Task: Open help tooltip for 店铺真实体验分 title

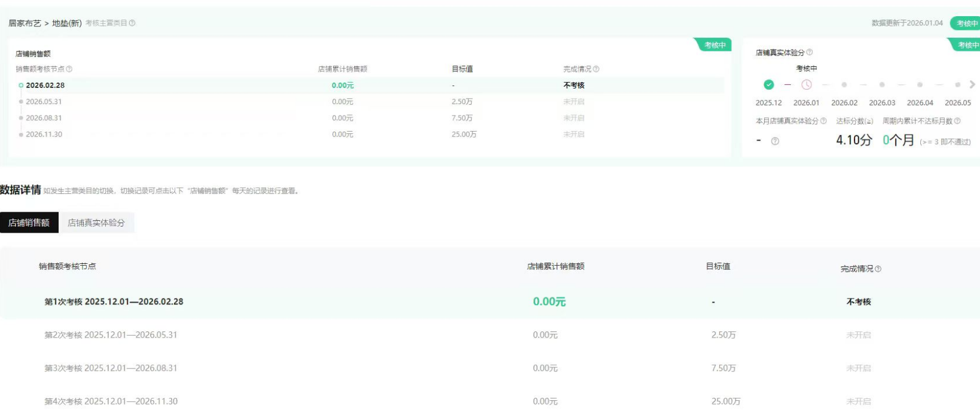Action: pyautogui.click(x=810, y=53)
